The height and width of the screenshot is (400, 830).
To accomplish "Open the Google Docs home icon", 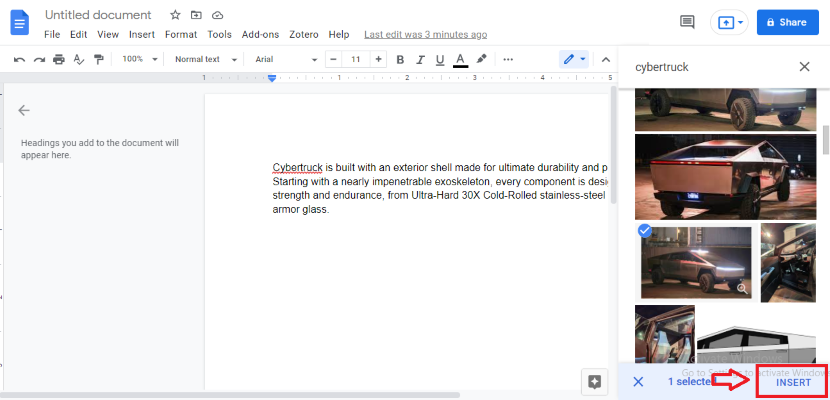I will pos(20,23).
